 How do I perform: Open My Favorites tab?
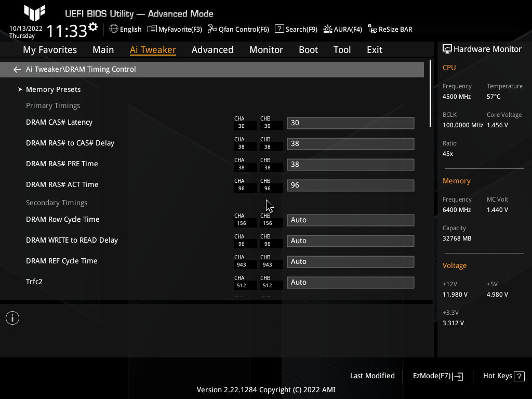pos(50,49)
